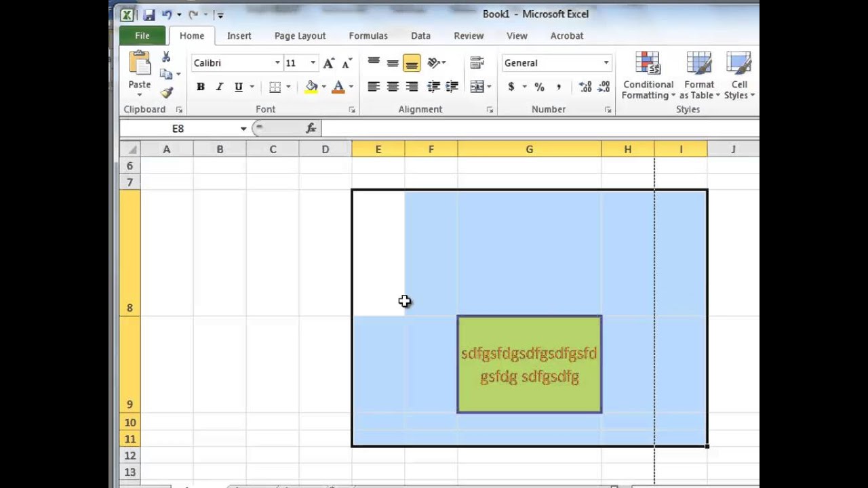Open Format as Table gallery
868x488 pixels.
point(699,76)
